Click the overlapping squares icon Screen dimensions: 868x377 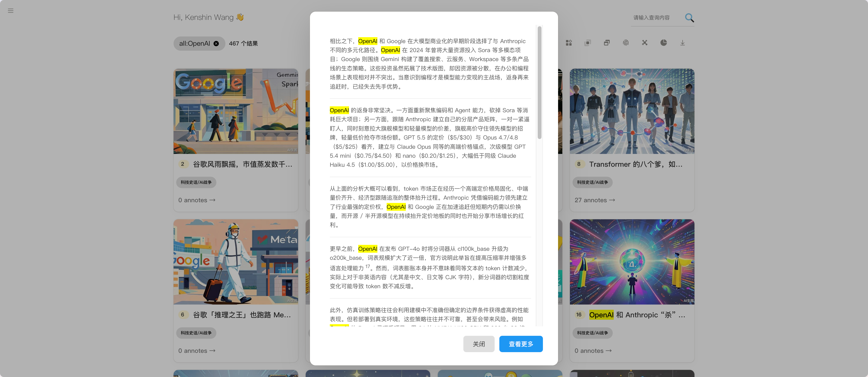coord(588,43)
